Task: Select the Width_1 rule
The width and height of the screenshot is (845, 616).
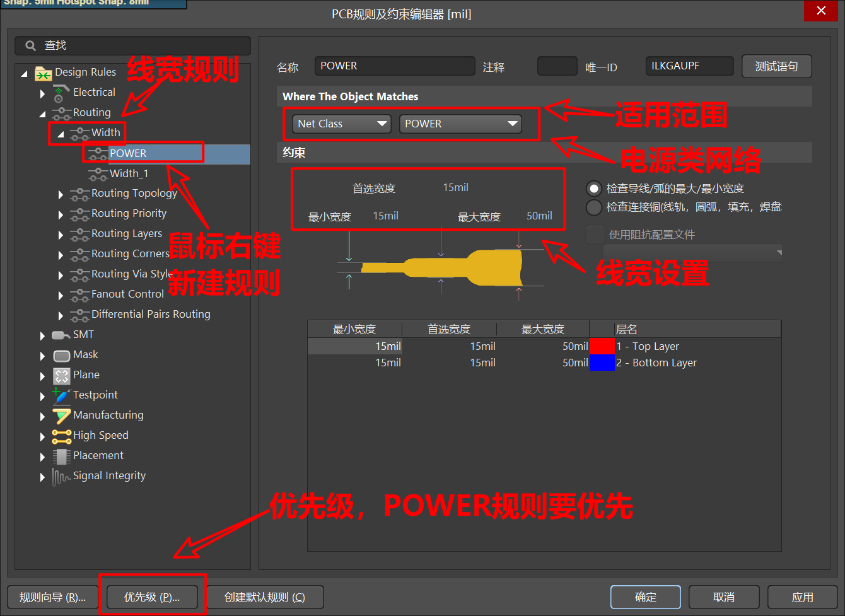Action: click(x=129, y=173)
